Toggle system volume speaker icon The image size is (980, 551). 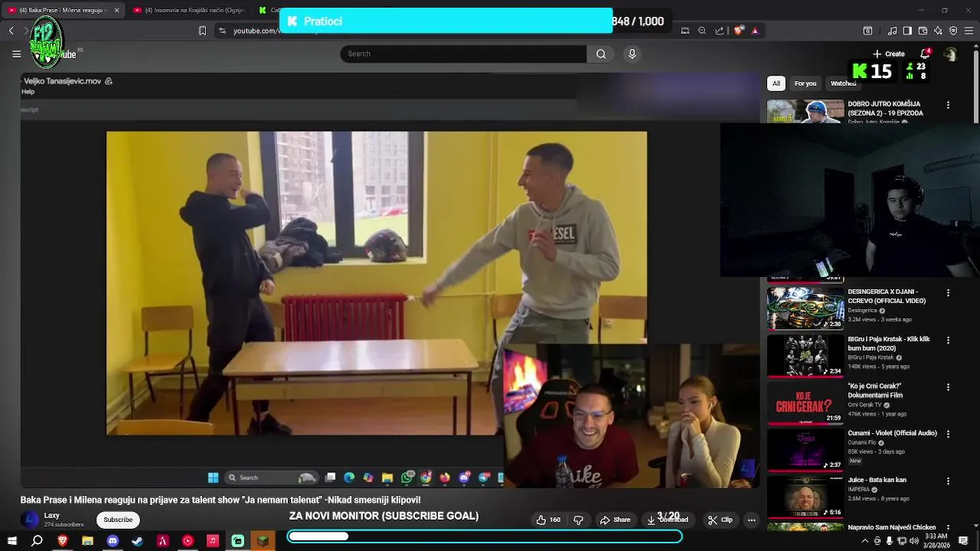pos(913,541)
